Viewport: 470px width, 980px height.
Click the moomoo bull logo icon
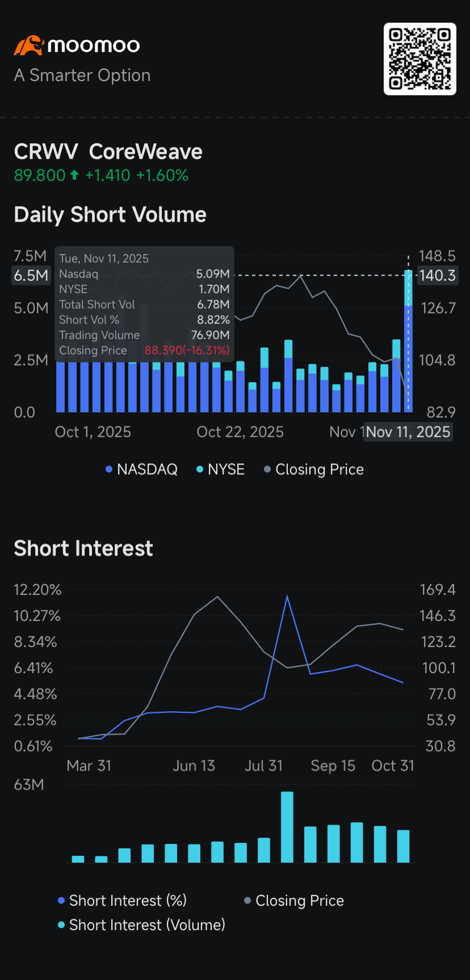(x=29, y=45)
